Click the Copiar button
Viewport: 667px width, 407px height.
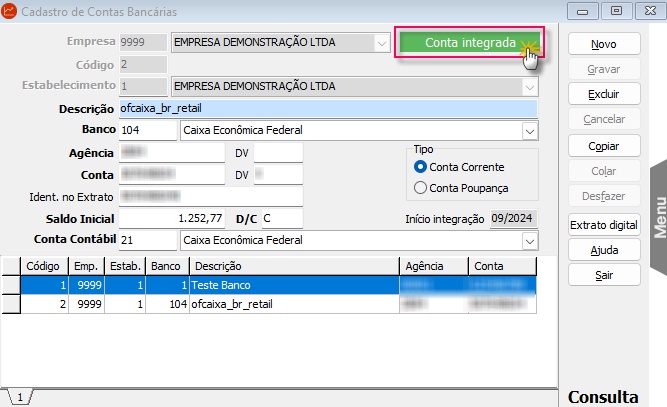pos(603,146)
